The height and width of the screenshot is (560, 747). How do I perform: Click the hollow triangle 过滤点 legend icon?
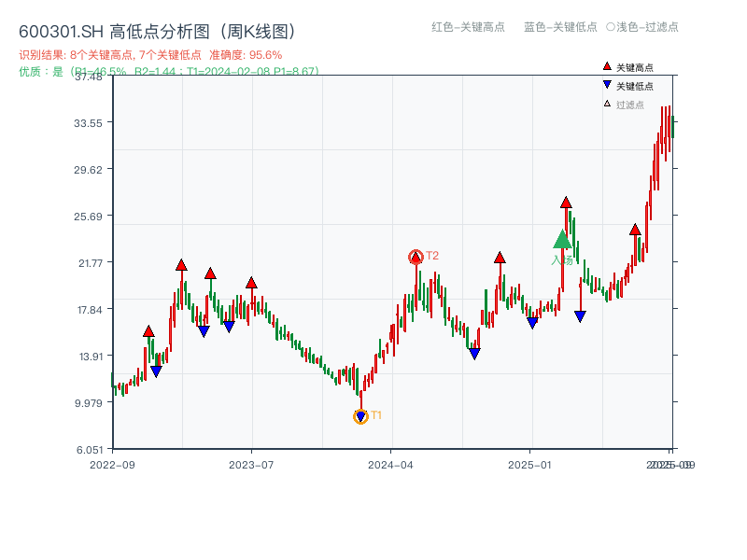pyautogui.click(x=607, y=104)
